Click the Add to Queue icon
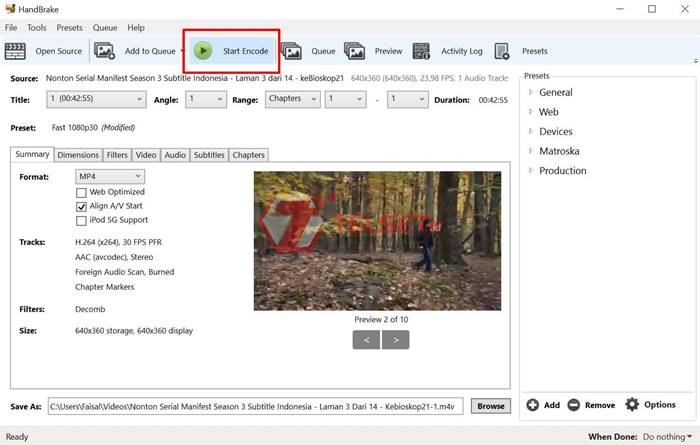Viewport: 700px width, 445px height. coord(105,51)
